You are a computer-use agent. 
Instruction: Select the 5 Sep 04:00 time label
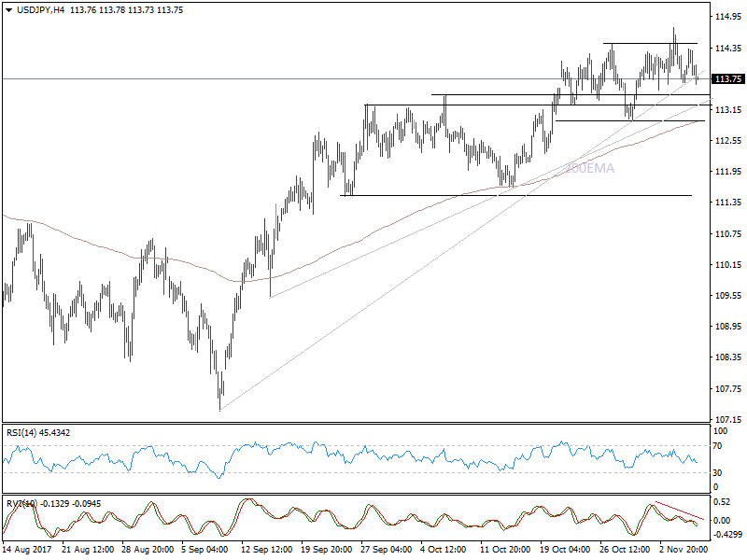pyautogui.click(x=204, y=550)
